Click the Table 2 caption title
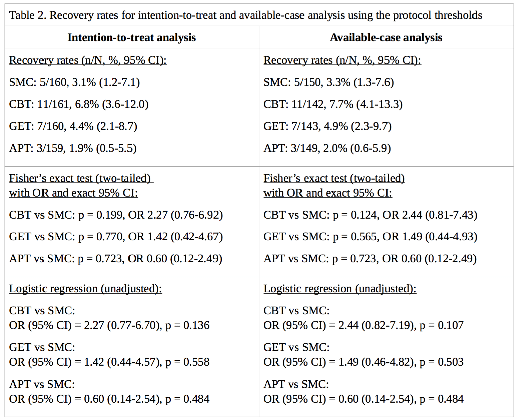Viewport: 516px width, 420px height. tap(245, 15)
